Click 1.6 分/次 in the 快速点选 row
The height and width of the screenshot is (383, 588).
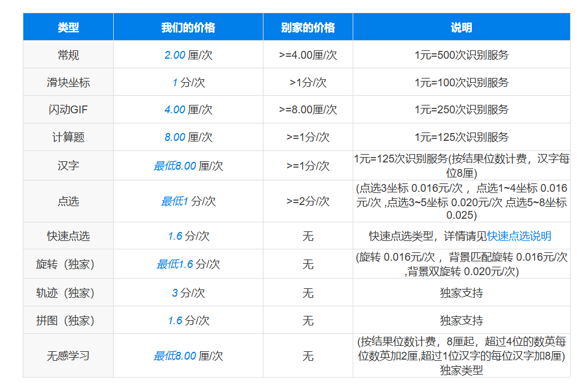(x=188, y=236)
